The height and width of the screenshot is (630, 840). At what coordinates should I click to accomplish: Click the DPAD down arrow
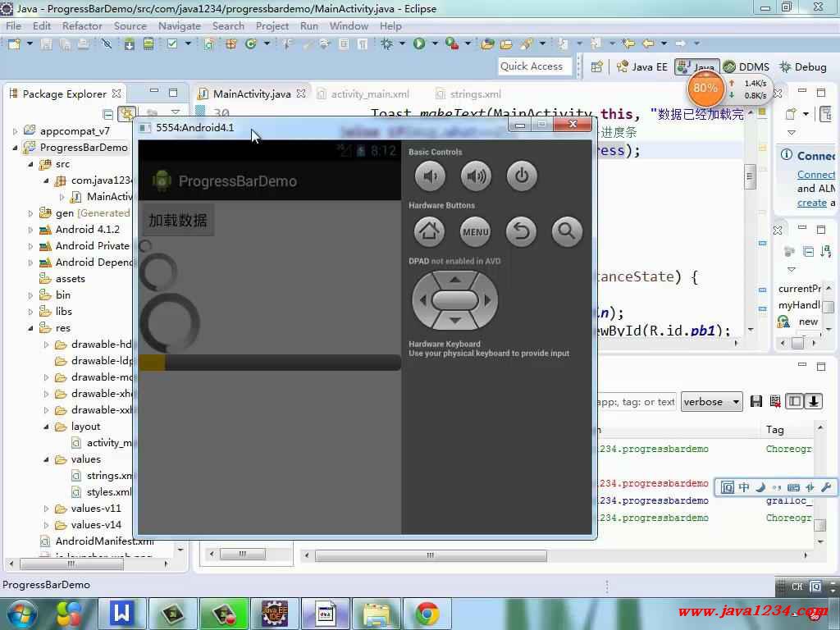tap(454, 321)
